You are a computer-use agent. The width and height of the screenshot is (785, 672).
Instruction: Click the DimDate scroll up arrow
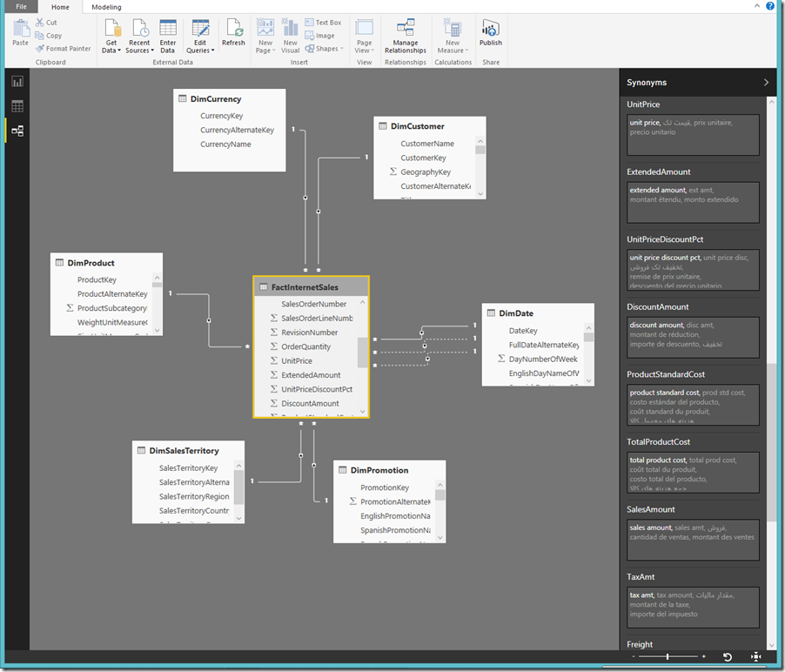[x=588, y=328]
